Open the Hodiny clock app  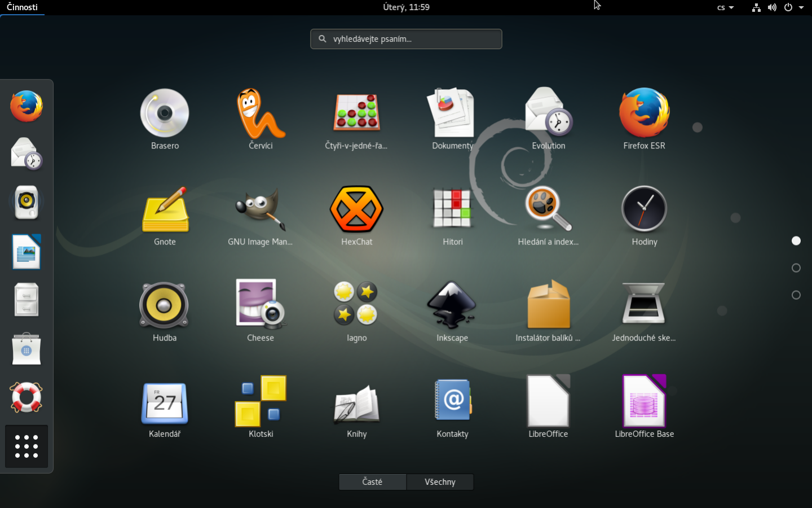(x=644, y=216)
